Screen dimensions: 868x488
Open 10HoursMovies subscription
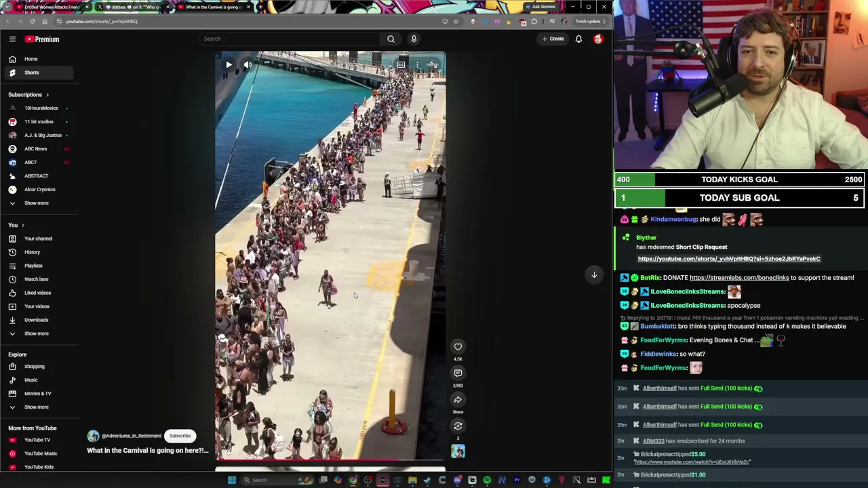tap(39, 108)
